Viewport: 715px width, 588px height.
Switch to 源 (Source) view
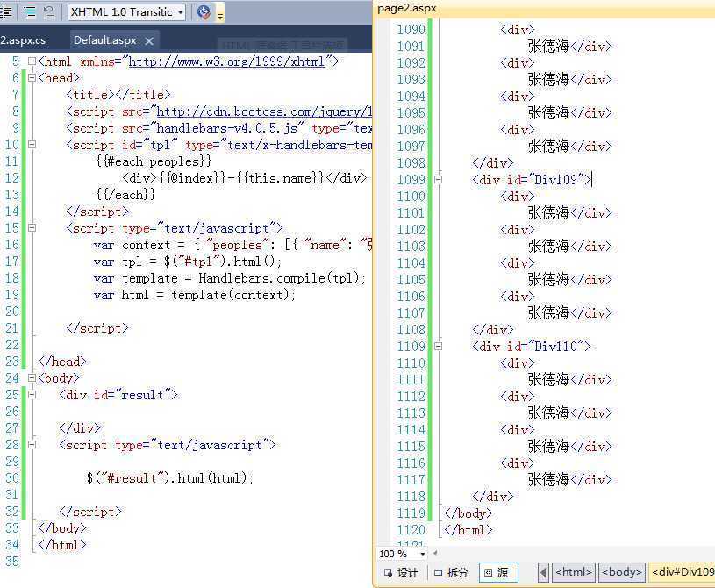(498, 572)
